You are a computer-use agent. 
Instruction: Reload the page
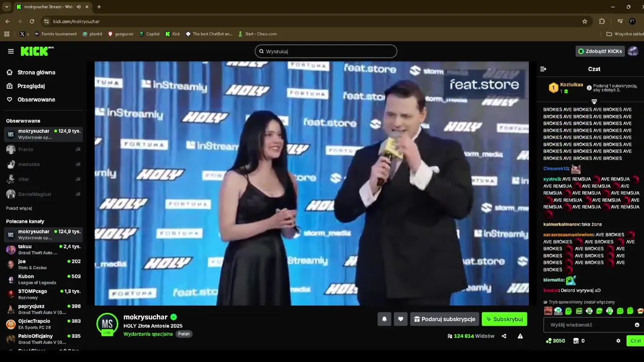(32, 22)
